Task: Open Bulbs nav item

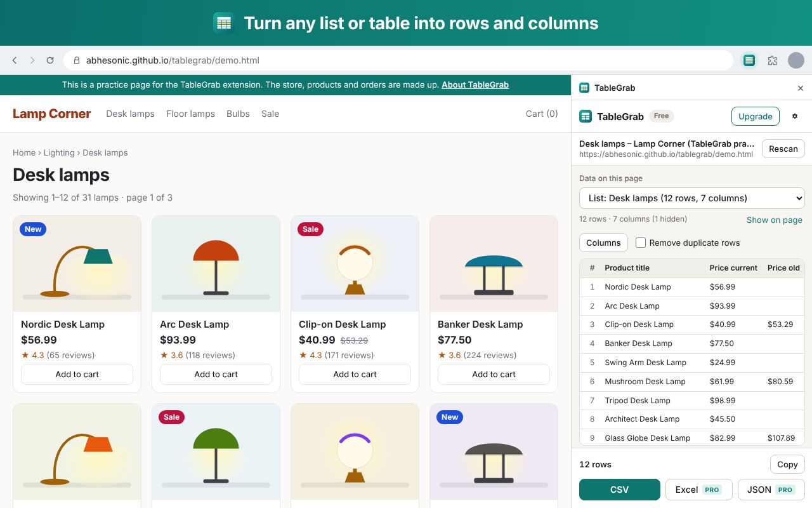Action: (x=238, y=114)
